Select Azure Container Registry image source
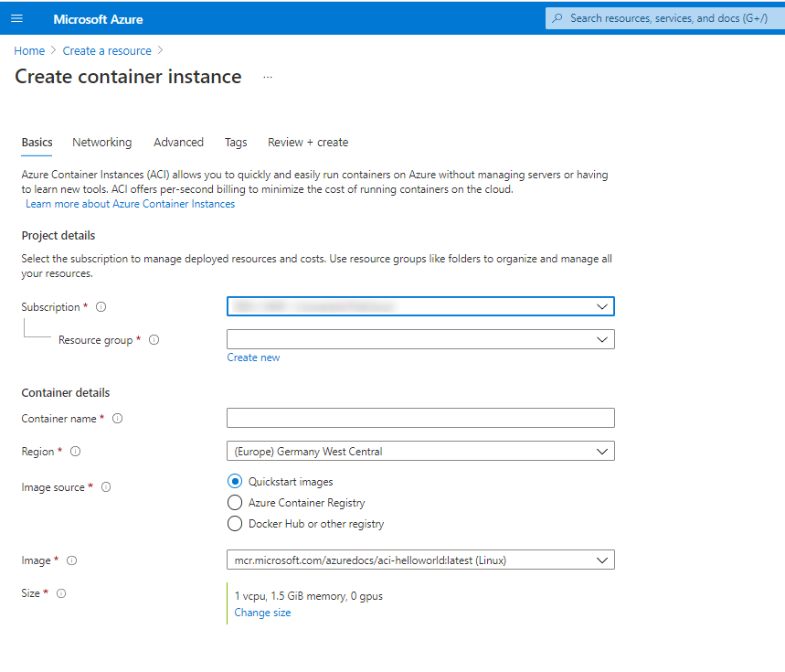The image size is (785, 672). coord(235,503)
